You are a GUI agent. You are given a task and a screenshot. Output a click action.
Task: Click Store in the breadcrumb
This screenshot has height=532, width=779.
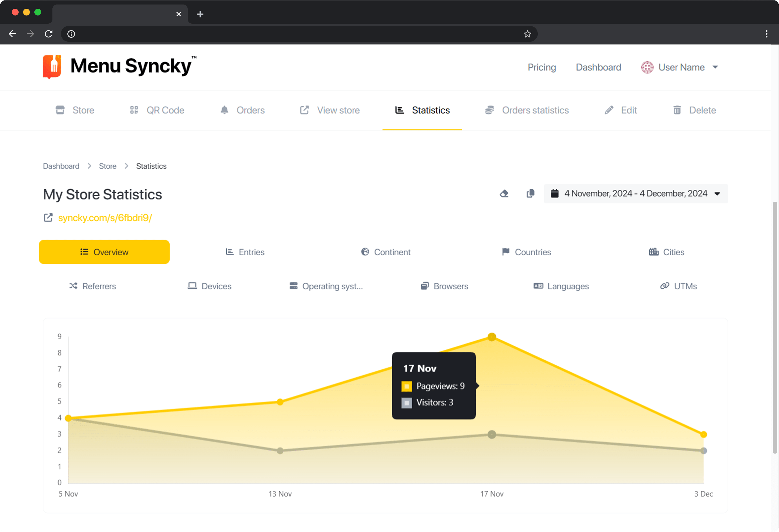tap(108, 166)
